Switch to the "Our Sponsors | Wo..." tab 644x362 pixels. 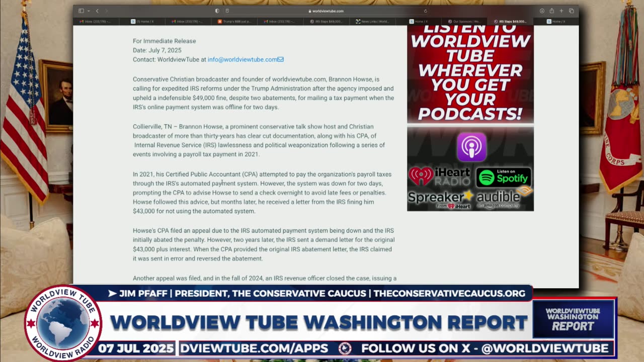point(463,22)
